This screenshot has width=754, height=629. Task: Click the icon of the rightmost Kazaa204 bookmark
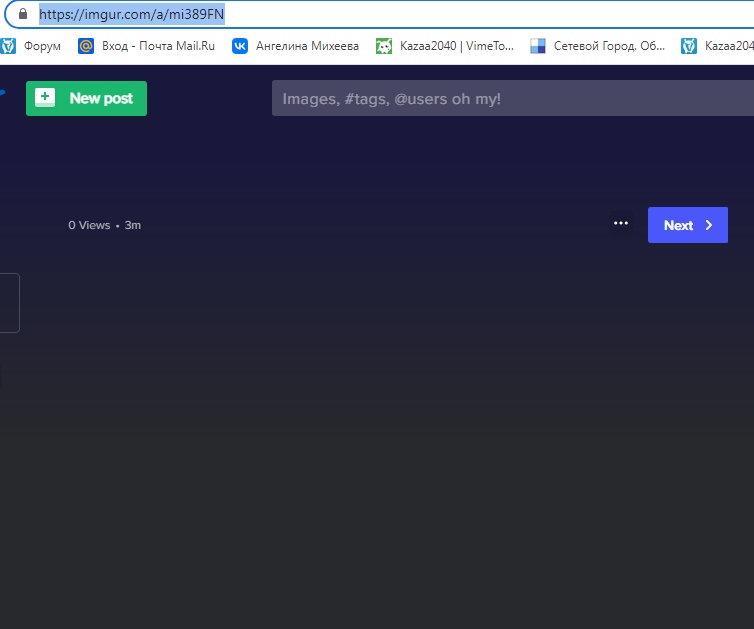pyautogui.click(x=689, y=46)
